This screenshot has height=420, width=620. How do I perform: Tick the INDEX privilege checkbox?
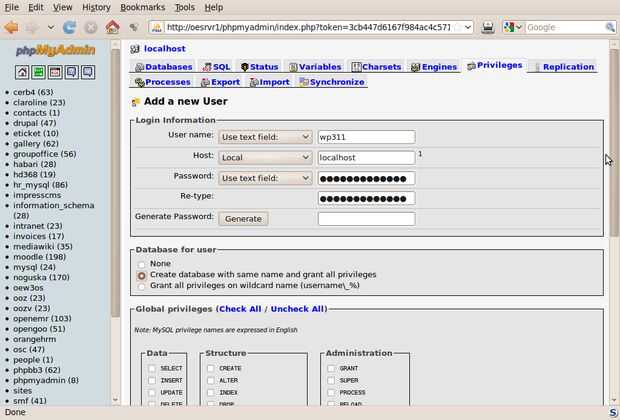(210, 393)
